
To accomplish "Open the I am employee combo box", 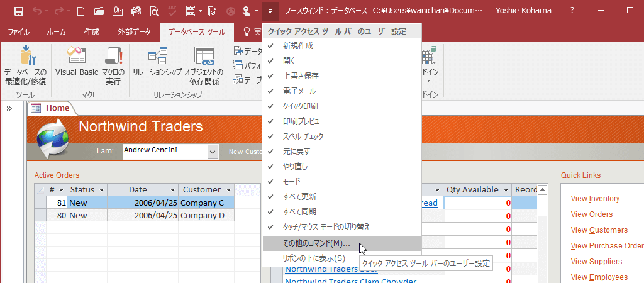I will tap(213, 152).
